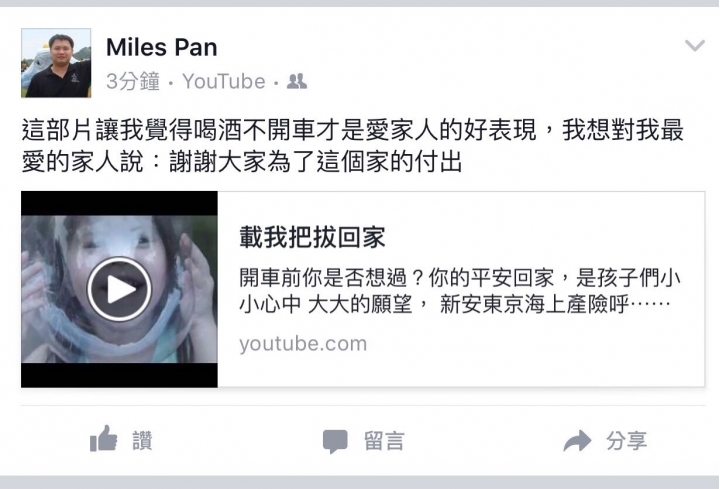Open the friends audience icon

pyautogui.click(x=297, y=81)
